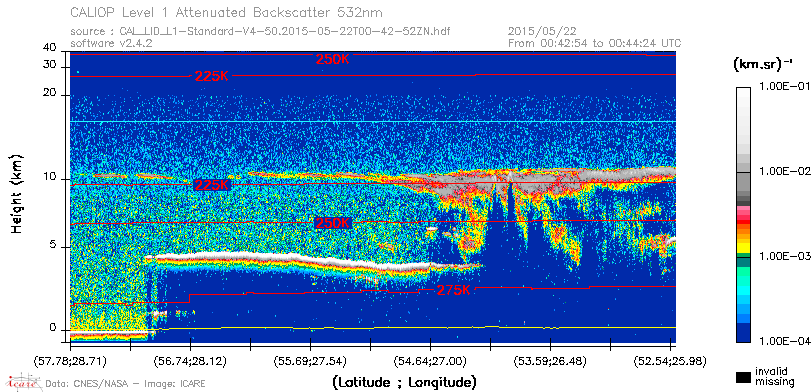This screenshot has width=811, height=392.
Task: Click the (Latitude ; Longitude) axis title
Action: (404, 383)
